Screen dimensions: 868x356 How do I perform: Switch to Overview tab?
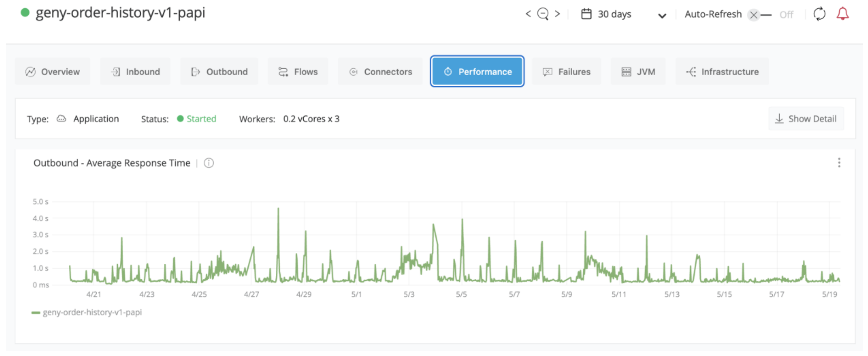point(53,71)
